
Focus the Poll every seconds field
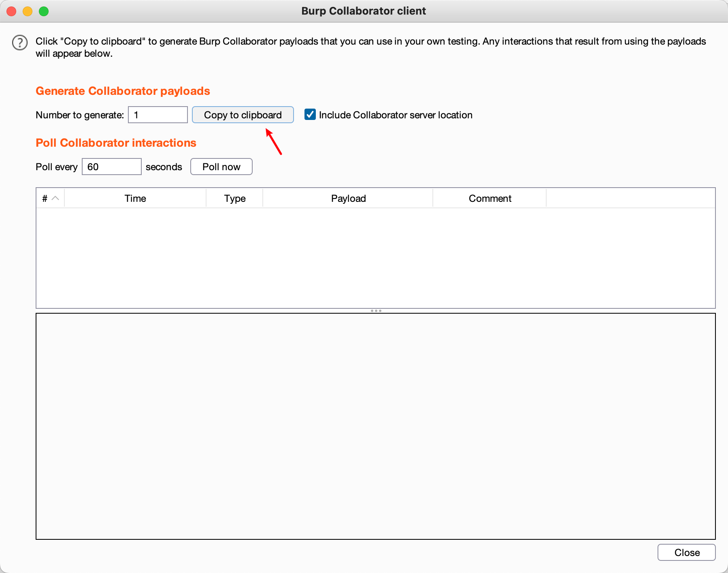click(112, 167)
